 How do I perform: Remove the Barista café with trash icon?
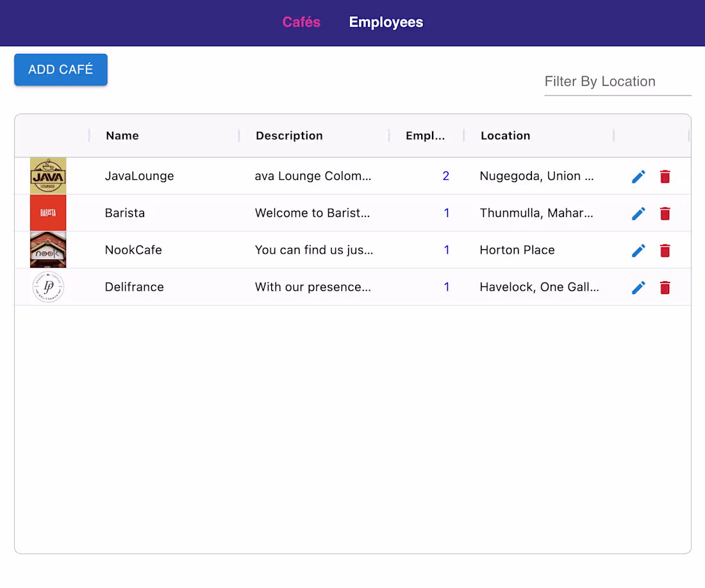(x=665, y=213)
